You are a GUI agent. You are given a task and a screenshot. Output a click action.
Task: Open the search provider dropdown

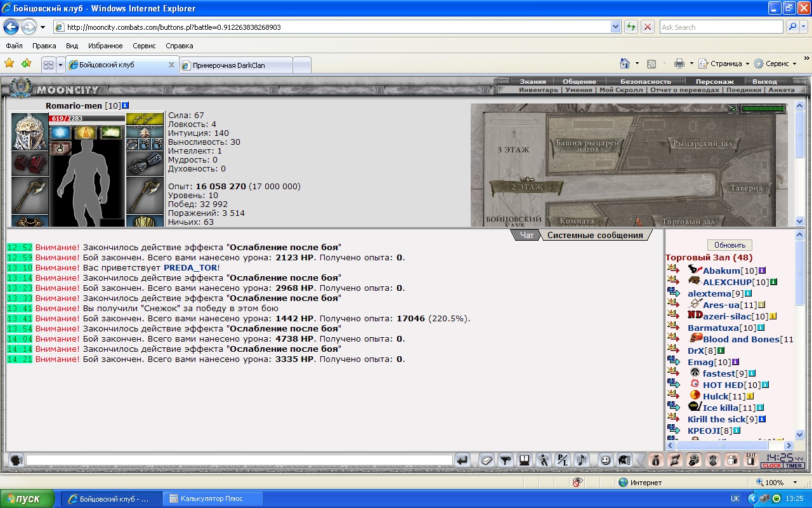pyautogui.click(x=802, y=27)
